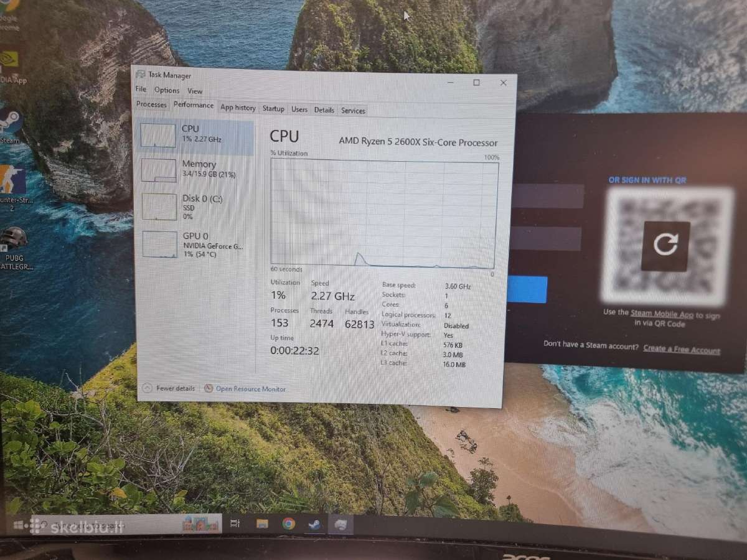
Task: Click the AMD Ryzen 5 2600X processor name
Action: coord(418,142)
